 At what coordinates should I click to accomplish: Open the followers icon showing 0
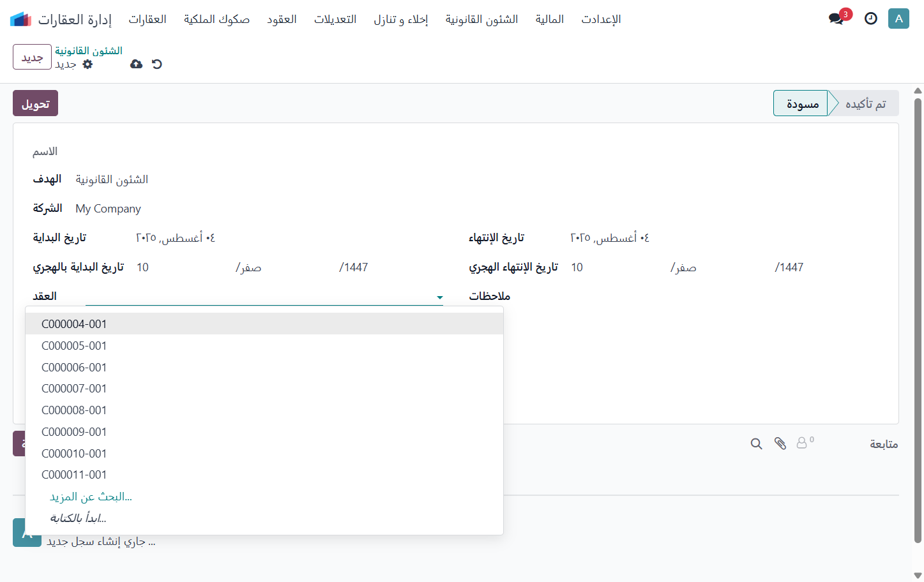[x=805, y=442]
